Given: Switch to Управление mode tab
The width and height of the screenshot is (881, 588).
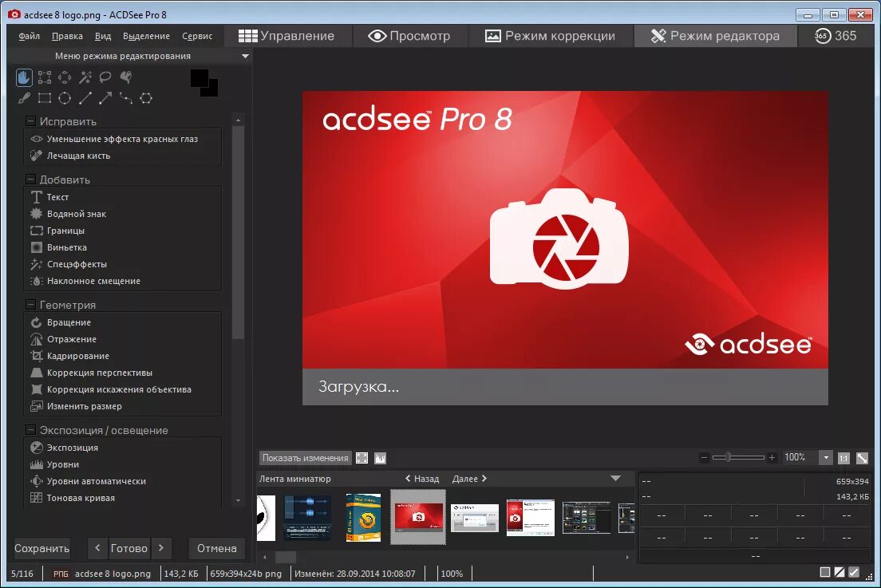Looking at the screenshot, I should 286,36.
